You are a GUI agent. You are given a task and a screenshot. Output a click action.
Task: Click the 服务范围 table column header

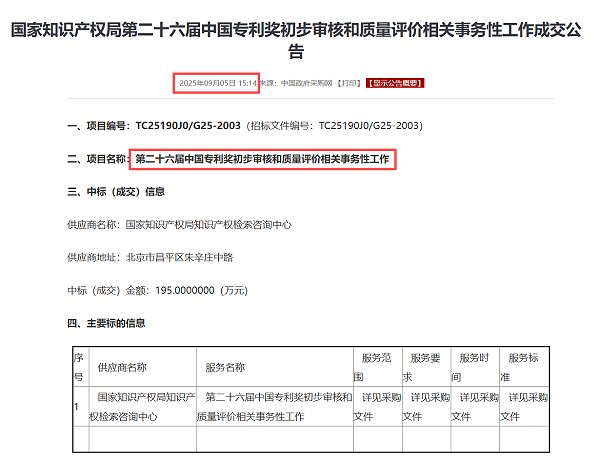click(x=377, y=367)
